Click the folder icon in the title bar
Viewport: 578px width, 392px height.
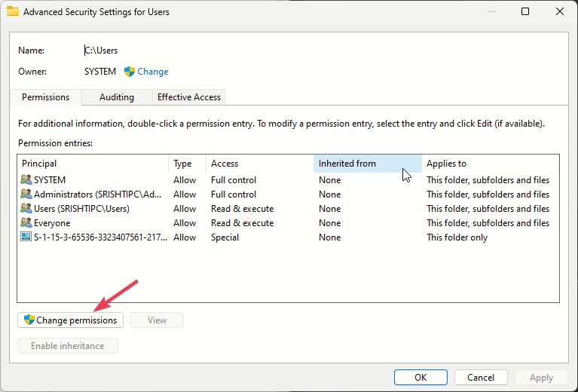[13, 12]
